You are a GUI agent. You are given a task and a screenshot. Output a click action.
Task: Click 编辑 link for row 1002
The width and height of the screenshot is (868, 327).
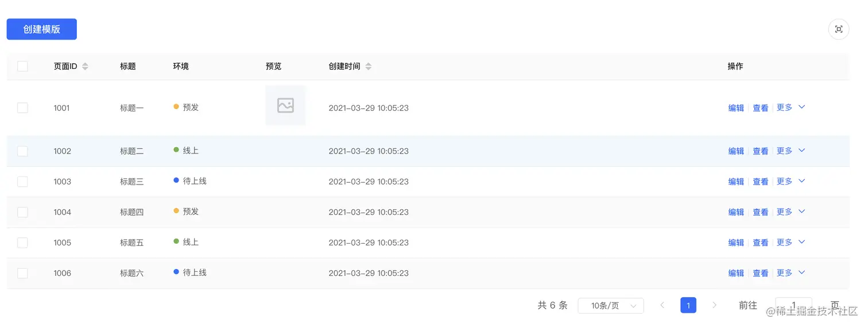[x=736, y=151]
